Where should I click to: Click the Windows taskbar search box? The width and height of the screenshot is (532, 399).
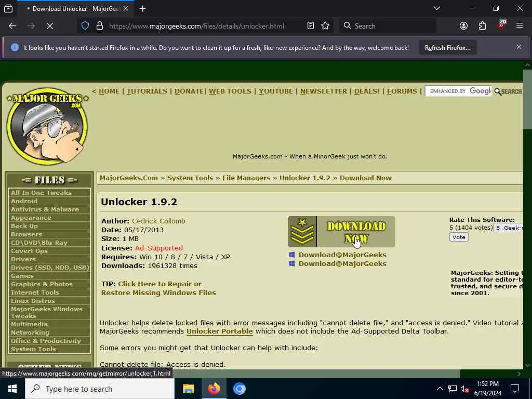click(100, 389)
